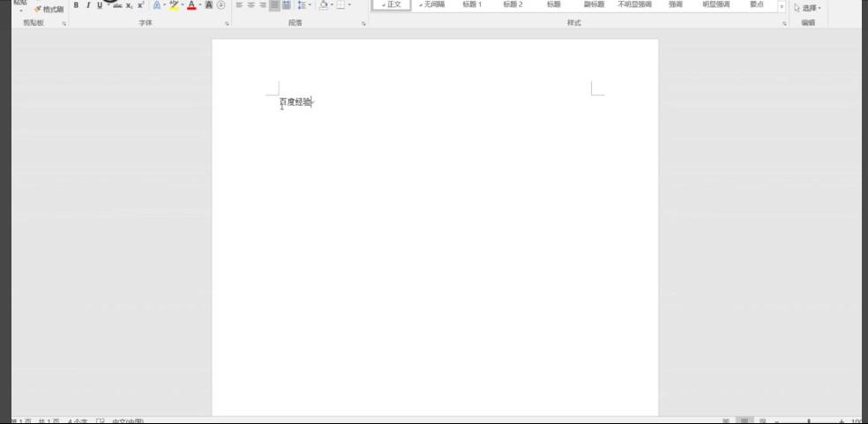Open font (字体) dialog launcher
The image size is (868, 424).
pyautogui.click(x=227, y=24)
